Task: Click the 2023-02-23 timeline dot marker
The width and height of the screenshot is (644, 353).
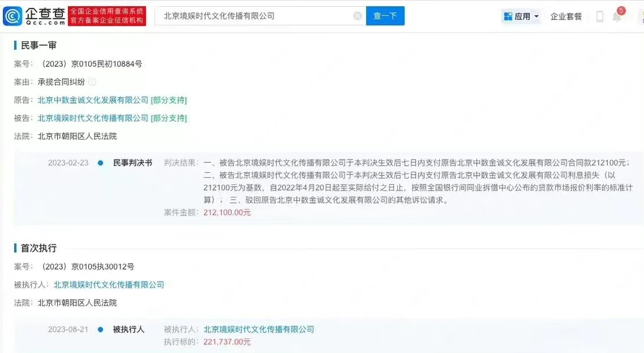Action: [101, 162]
